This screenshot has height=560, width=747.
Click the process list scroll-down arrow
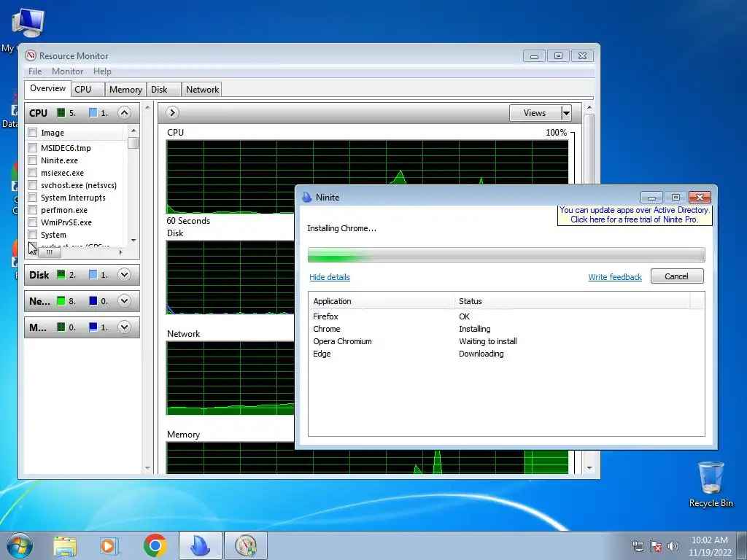coord(133,241)
